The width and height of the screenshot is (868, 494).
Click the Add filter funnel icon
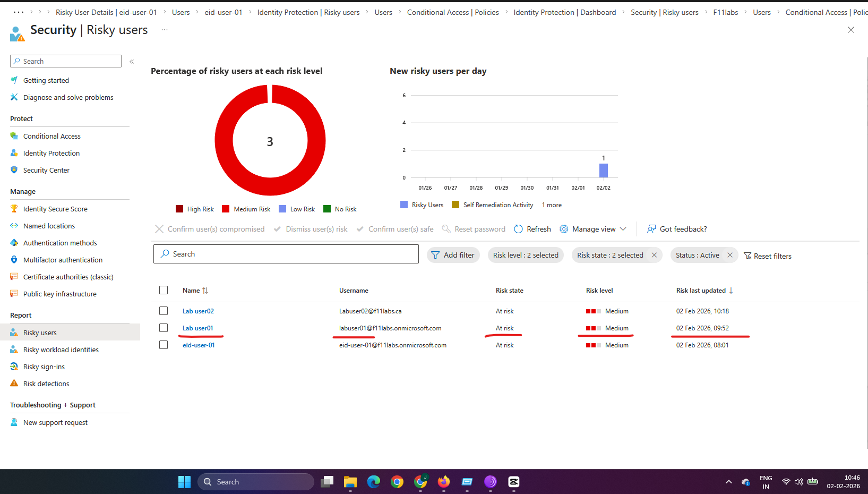[435, 255]
